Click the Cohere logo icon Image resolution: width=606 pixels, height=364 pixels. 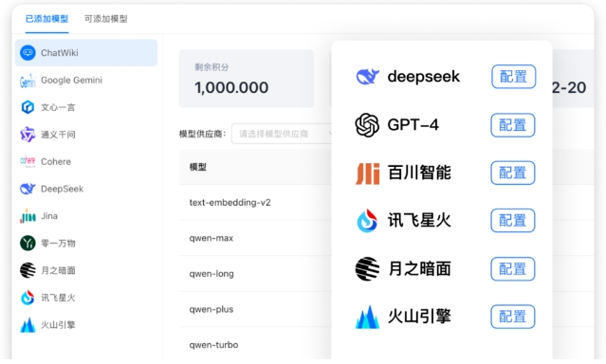28,161
